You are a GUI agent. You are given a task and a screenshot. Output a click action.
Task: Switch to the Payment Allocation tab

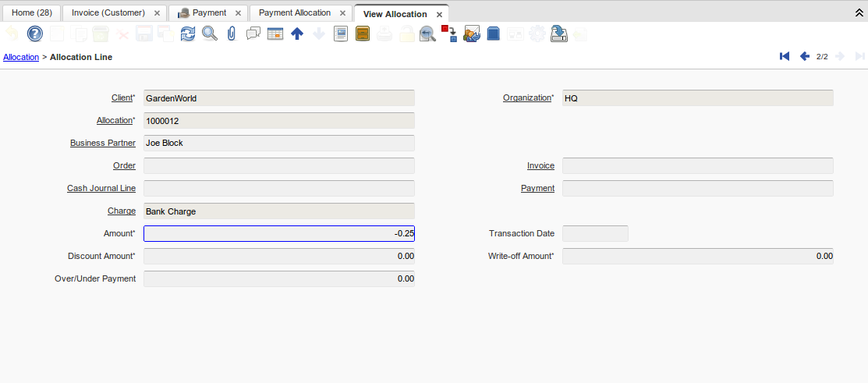[294, 13]
